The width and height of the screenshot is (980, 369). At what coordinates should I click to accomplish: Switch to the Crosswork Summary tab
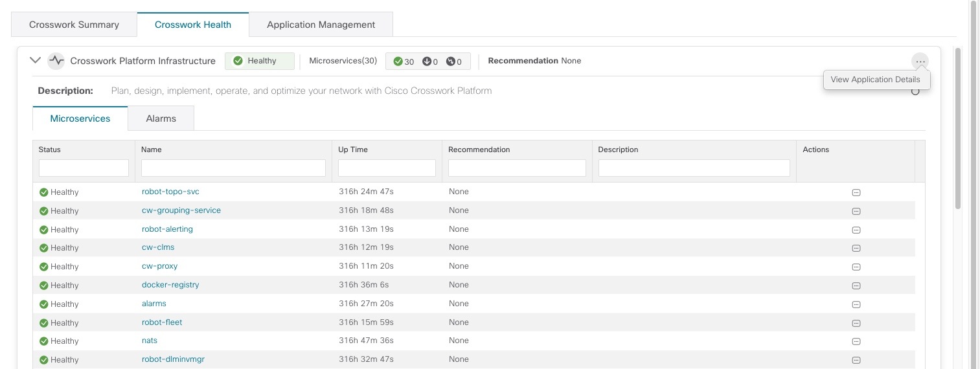tap(74, 25)
